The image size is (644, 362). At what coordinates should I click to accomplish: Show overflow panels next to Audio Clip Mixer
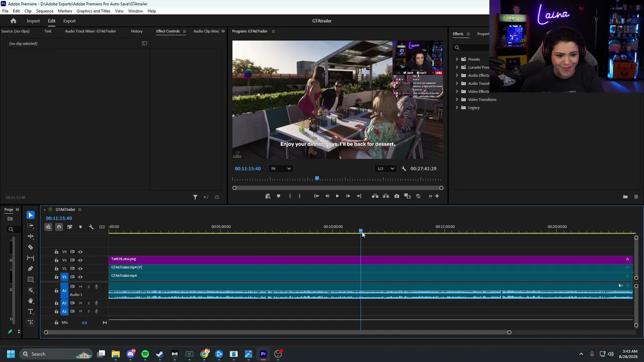(223, 31)
